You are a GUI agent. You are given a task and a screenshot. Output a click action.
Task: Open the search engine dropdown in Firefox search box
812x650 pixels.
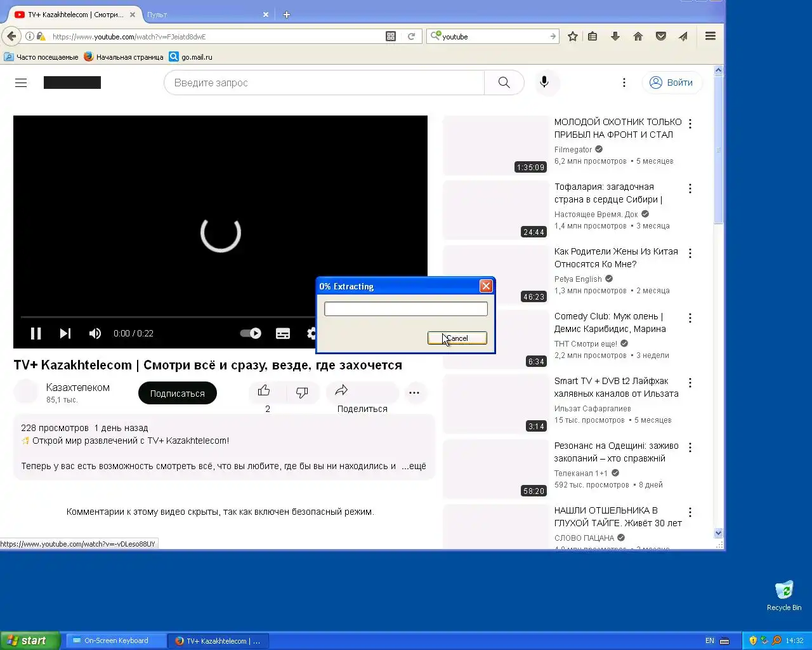(x=435, y=36)
